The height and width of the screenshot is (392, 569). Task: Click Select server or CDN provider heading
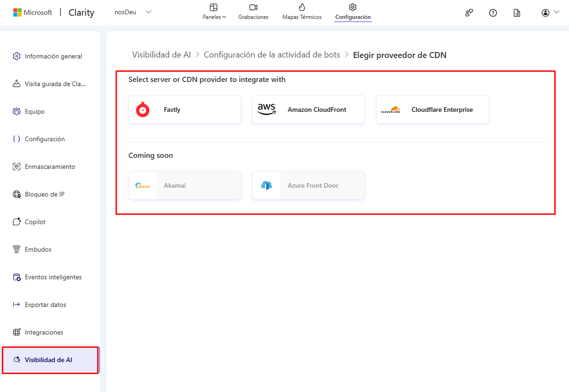pyautogui.click(x=207, y=80)
